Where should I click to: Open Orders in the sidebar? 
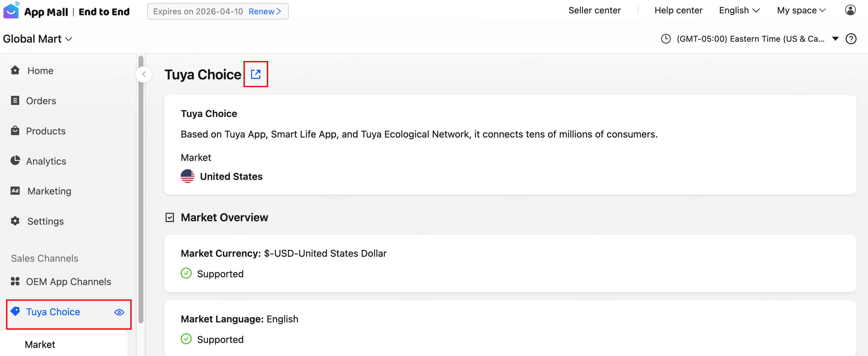(41, 101)
